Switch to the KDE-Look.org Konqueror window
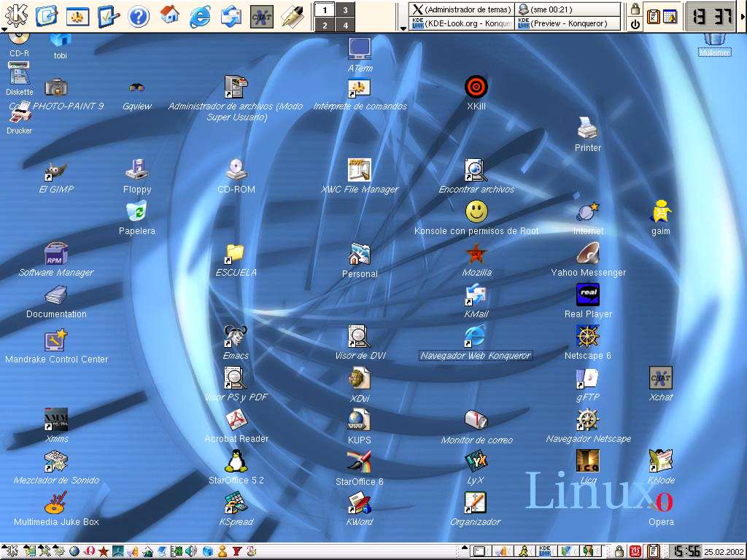The image size is (747, 560). 462,23
